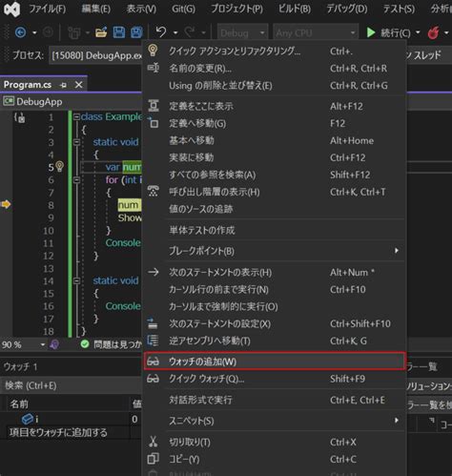
Task: Open the Any CPU platform dropdown
Action: pyautogui.click(x=316, y=32)
